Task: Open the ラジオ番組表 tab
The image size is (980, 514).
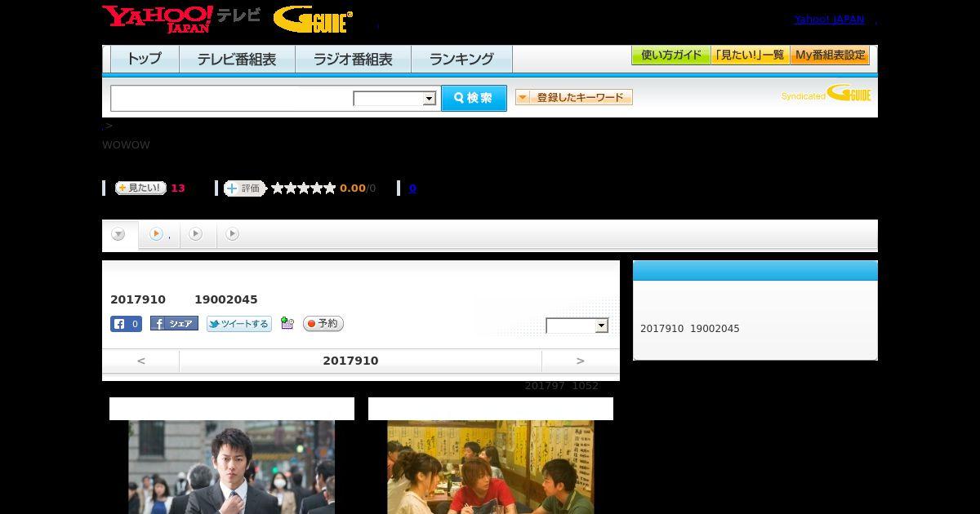Action: click(353, 59)
